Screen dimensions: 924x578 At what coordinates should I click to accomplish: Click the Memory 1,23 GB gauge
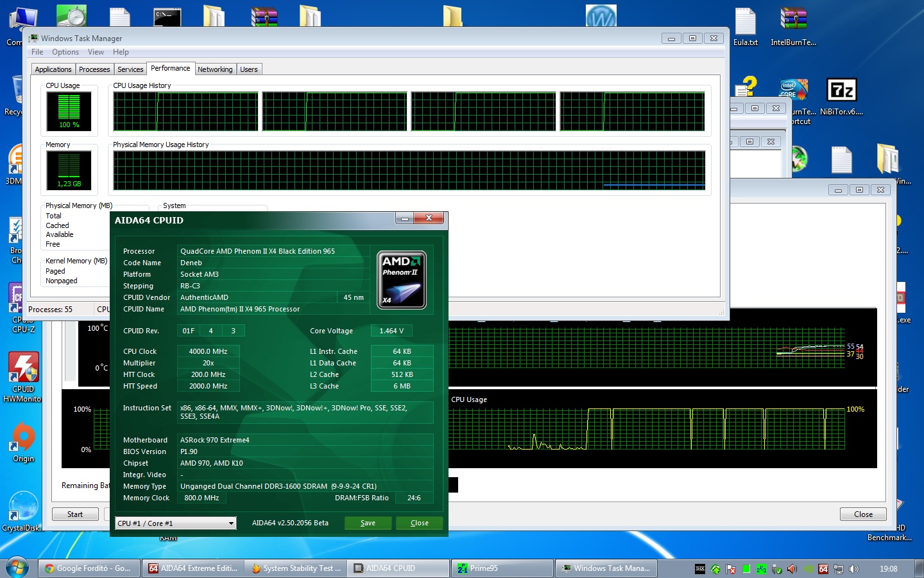click(x=69, y=170)
